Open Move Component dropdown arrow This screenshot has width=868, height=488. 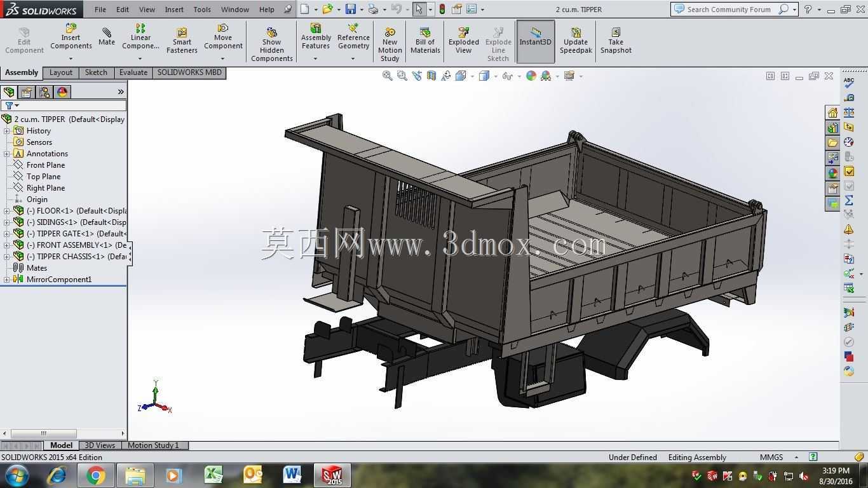click(x=222, y=59)
